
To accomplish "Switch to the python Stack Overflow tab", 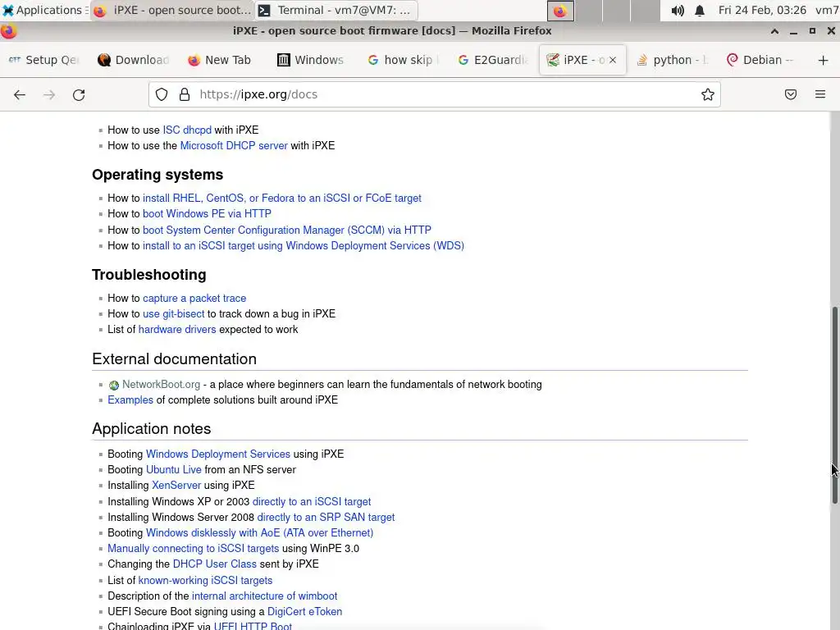I will (673, 60).
